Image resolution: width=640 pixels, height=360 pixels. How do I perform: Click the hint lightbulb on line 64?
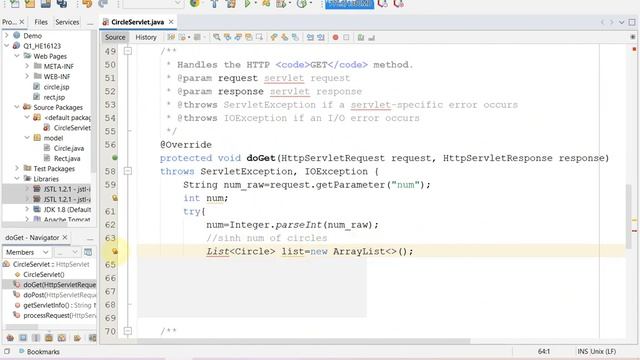[115, 251]
